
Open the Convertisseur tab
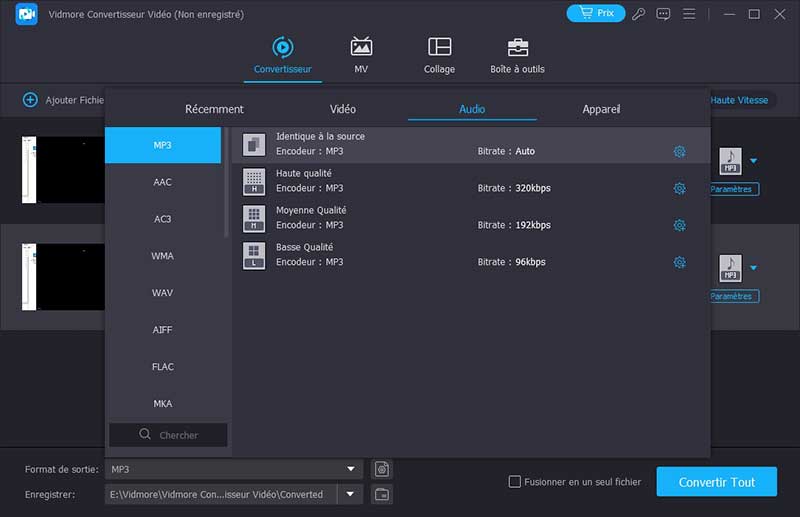pyautogui.click(x=283, y=56)
